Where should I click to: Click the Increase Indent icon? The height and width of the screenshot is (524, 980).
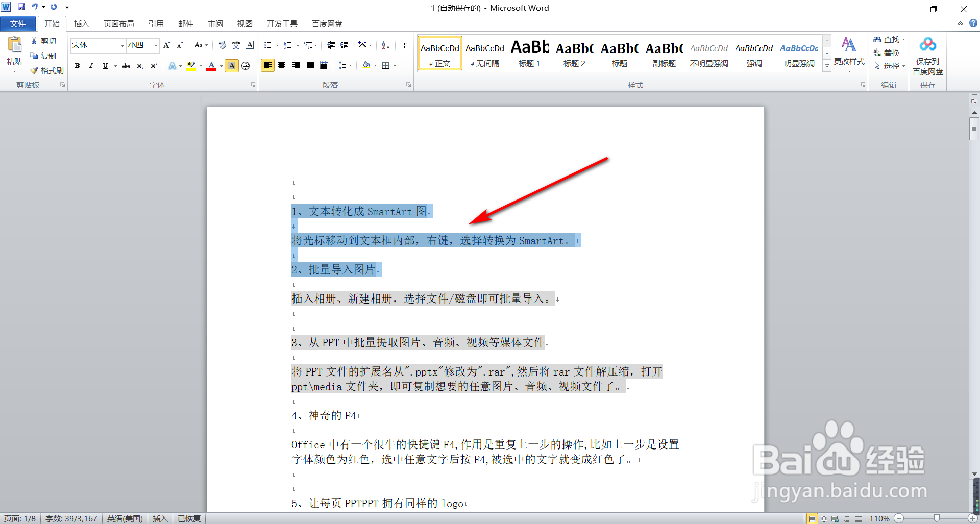345,45
